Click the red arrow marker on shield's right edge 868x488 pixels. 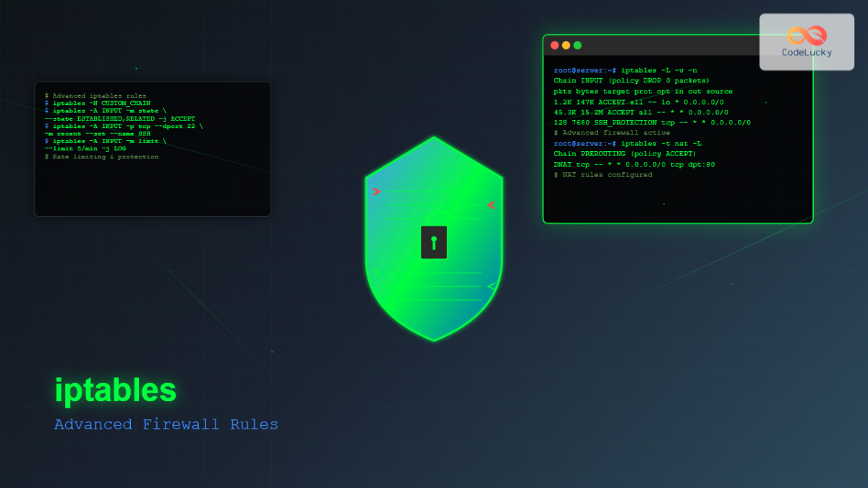pos(491,204)
